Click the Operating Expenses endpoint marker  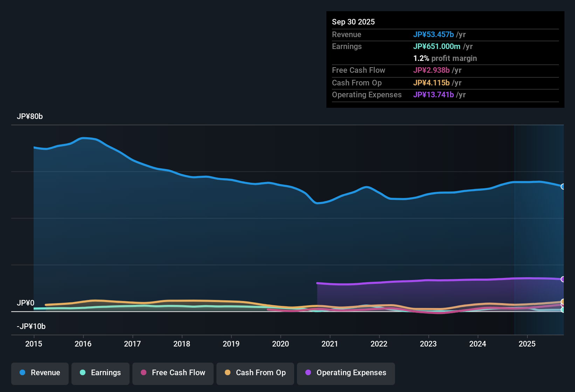click(563, 279)
